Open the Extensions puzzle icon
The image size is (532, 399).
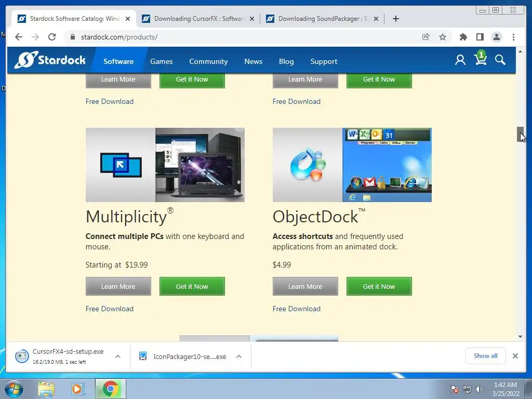(463, 37)
